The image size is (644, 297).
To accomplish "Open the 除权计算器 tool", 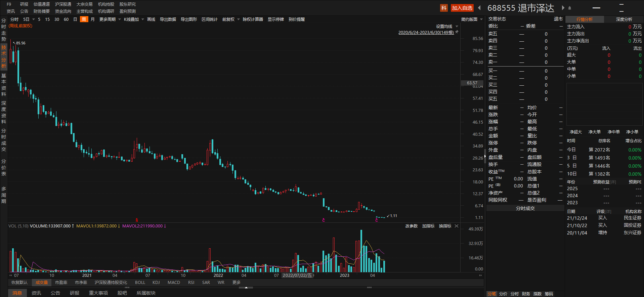I will [x=253, y=19].
